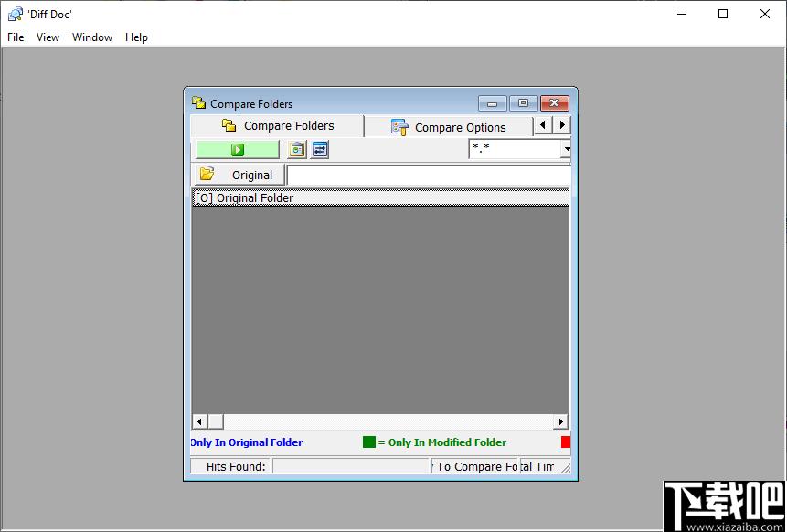787x532 pixels.
Task: Click the Diff Doc application icon in title bar
Action: [15, 14]
